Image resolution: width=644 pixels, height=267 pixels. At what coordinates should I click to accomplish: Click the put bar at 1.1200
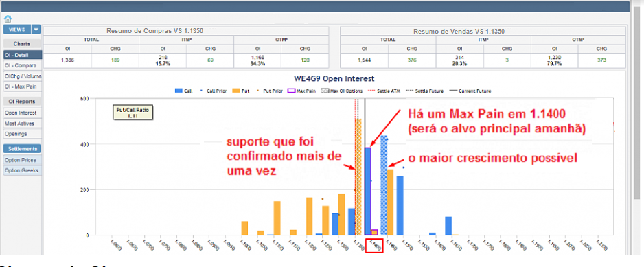pyautogui.click(x=310, y=216)
